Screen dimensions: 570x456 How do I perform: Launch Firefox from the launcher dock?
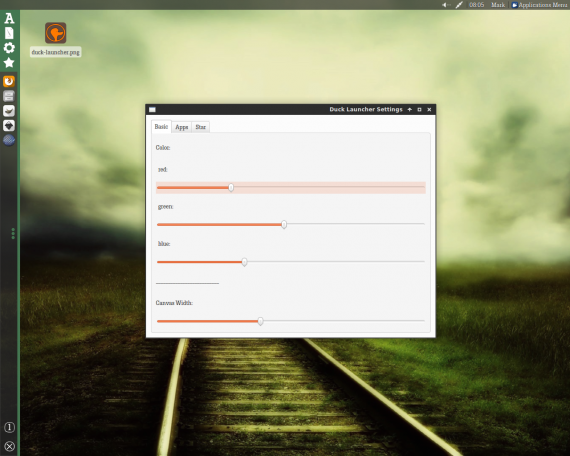click(9, 81)
